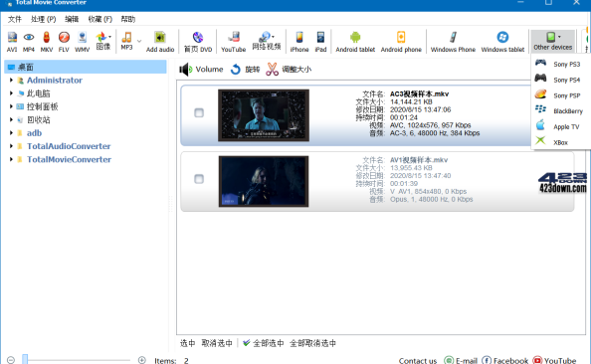Image resolution: width=591 pixels, height=364 pixels.
Task: Expand the 控制面板 tree node
Action: (11, 106)
